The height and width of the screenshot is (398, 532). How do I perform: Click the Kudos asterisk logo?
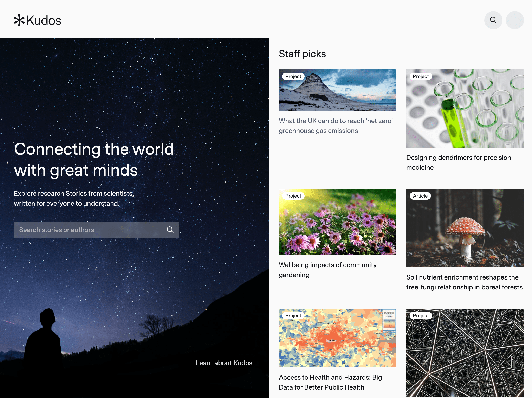tap(19, 20)
